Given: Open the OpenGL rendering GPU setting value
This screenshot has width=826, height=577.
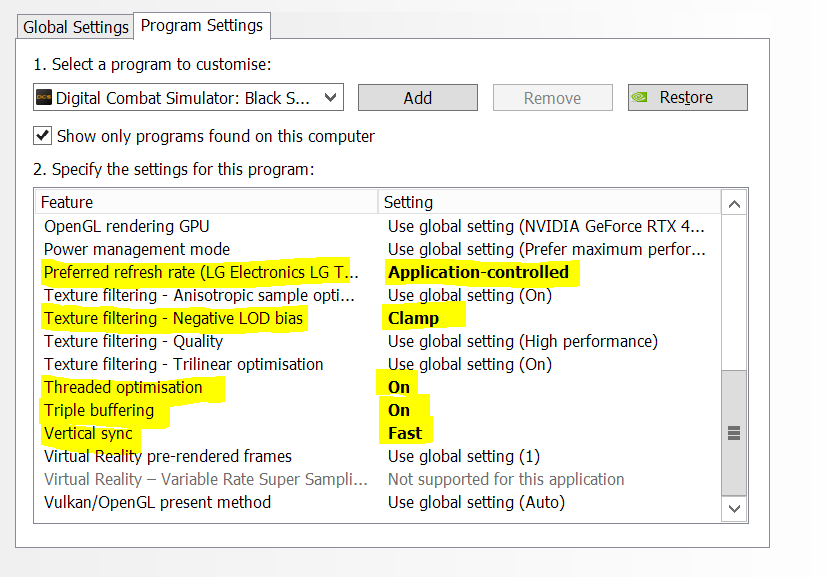Looking at the screenshot, I should click(x=546, y=227).
